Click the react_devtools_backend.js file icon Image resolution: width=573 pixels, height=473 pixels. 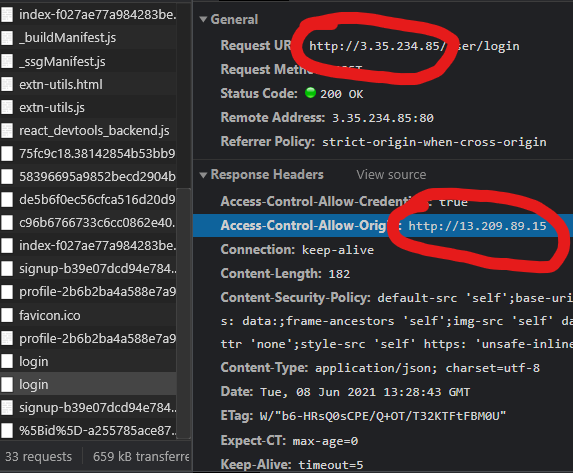click(x=7, y=130)
